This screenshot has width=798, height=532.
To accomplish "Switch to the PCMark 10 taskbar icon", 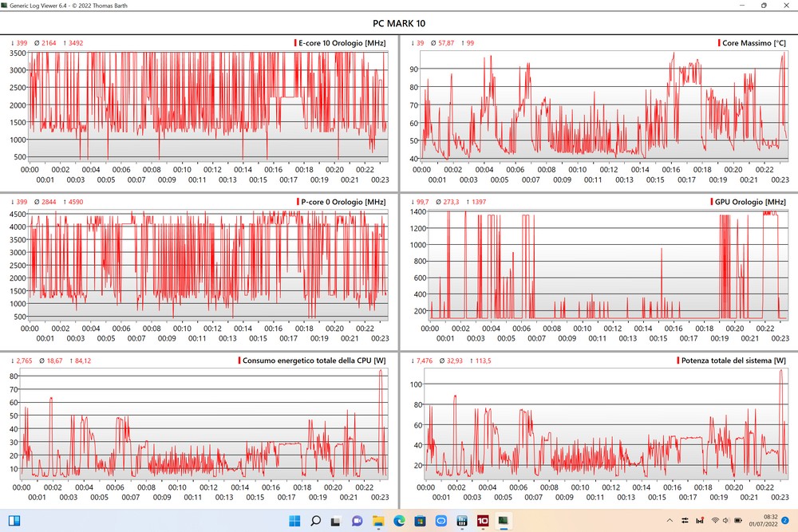I will click(483, 521).
